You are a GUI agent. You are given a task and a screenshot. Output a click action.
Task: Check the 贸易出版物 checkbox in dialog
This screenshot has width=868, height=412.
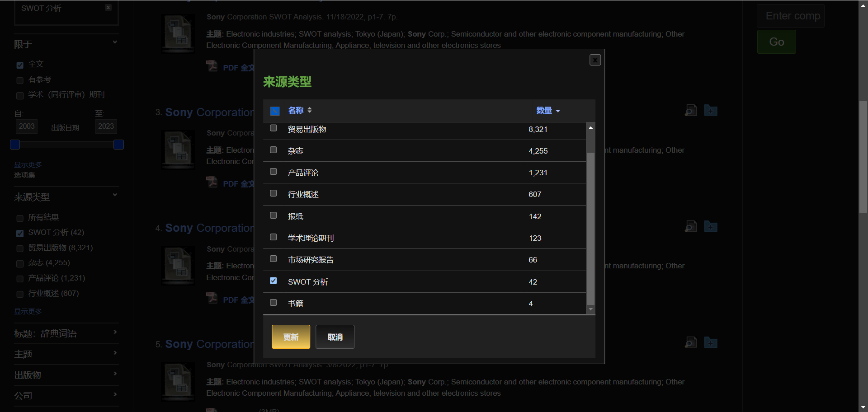tap(274, 128)
